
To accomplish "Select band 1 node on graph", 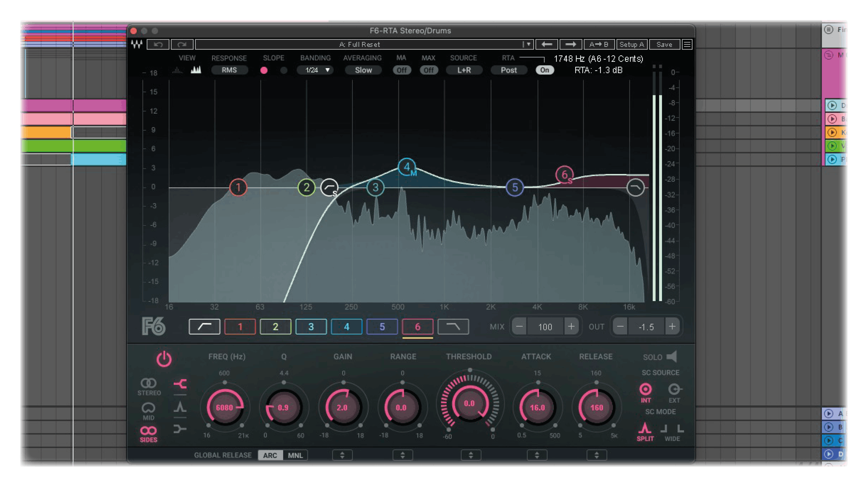I will tap(238, 188).
